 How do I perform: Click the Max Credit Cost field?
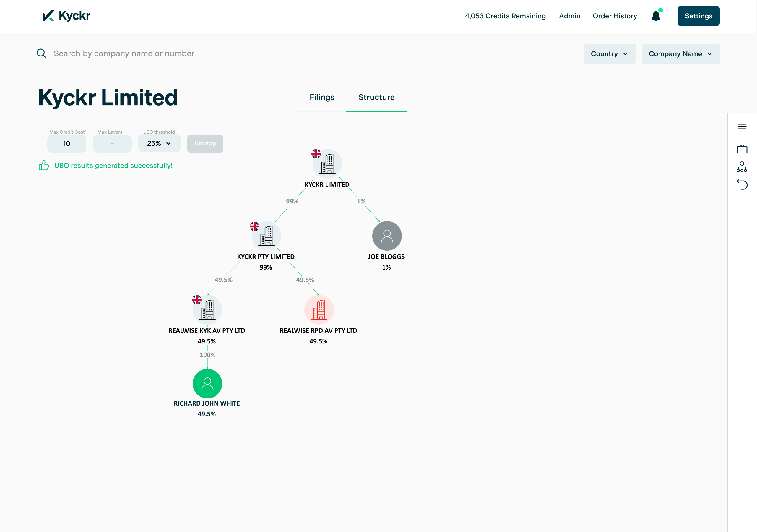point(66,143)
